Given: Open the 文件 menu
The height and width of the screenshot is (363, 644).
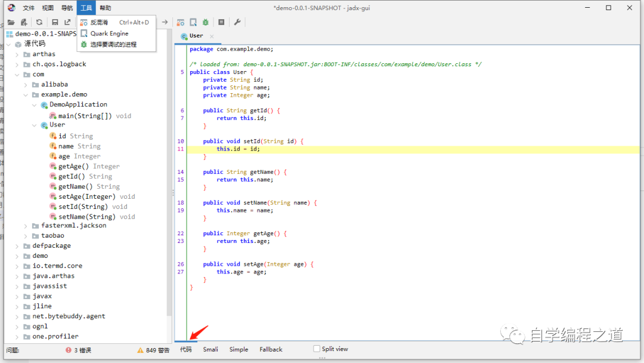Looking at the screenshot, I should 29,8.
